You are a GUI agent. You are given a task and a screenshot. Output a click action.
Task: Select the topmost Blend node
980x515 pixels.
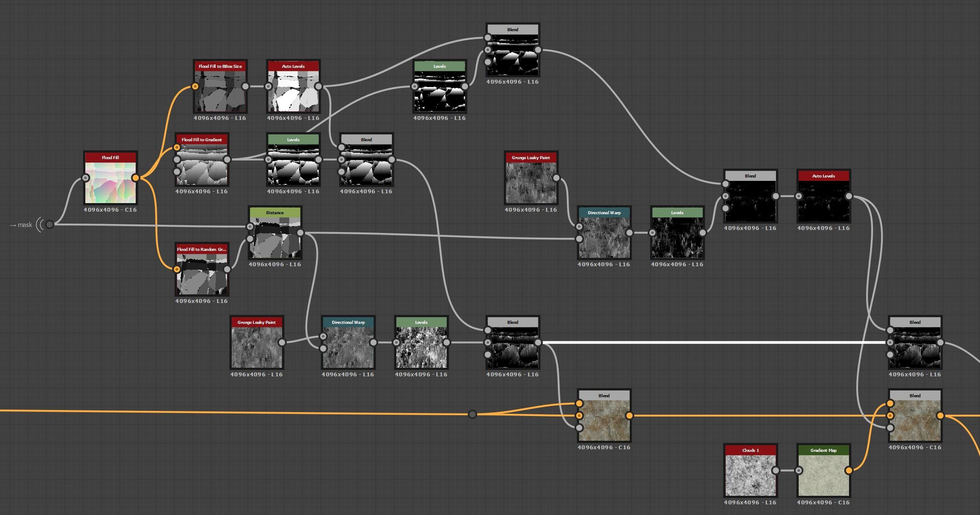point(512,54)
